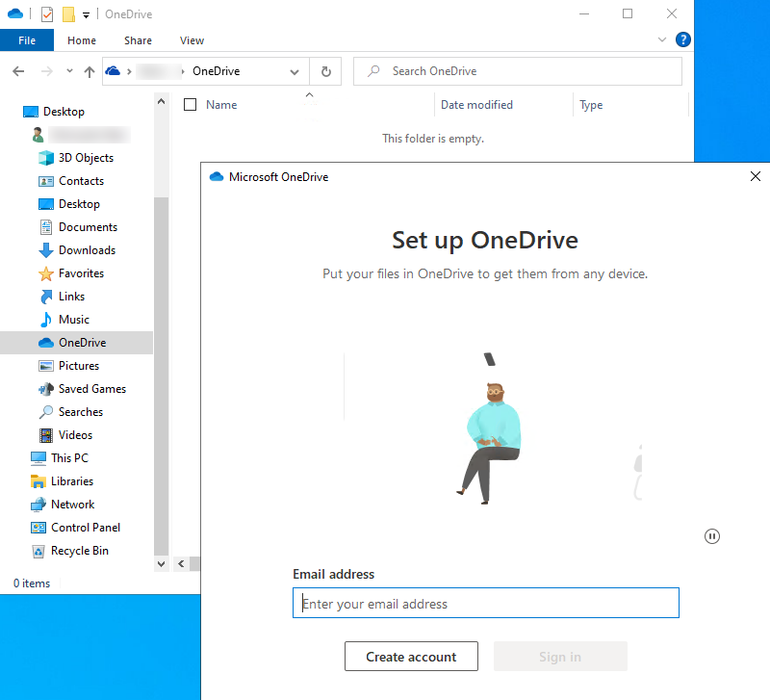Click the Refresh button beside address bar
The height and width of the screenshot is (700, 770).
[x=325, y=71]
